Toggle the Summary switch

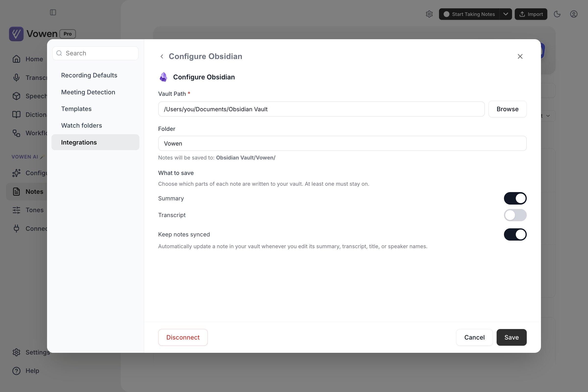(515, 198)
